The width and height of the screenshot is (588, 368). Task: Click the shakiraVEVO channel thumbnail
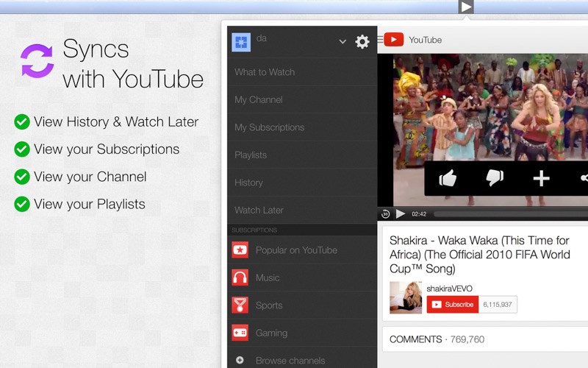tap(406, 297)
